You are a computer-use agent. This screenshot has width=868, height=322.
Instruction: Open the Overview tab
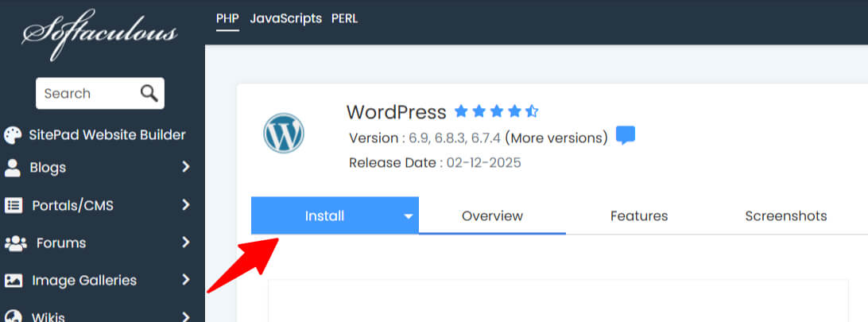click(492, 215)
